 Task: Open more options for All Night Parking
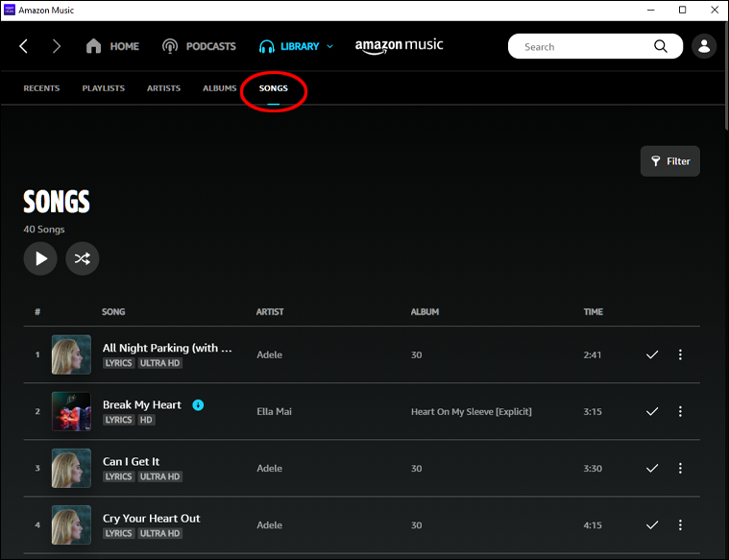(680, 354)
